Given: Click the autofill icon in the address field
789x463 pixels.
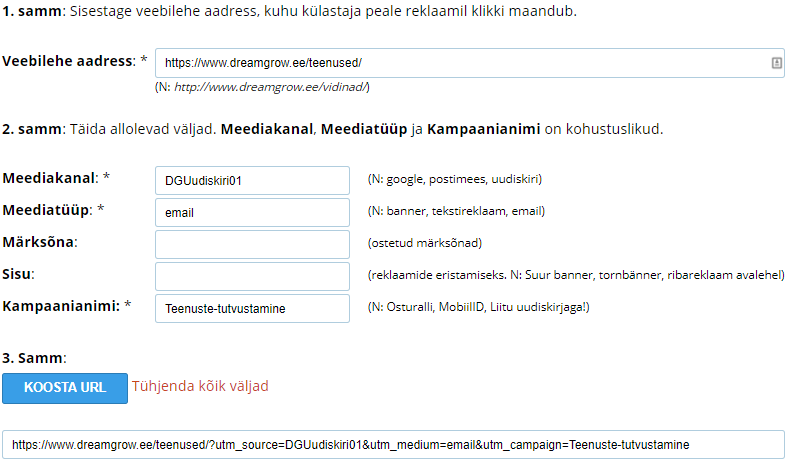Looking at the screenshot, I should pos(776,63).
